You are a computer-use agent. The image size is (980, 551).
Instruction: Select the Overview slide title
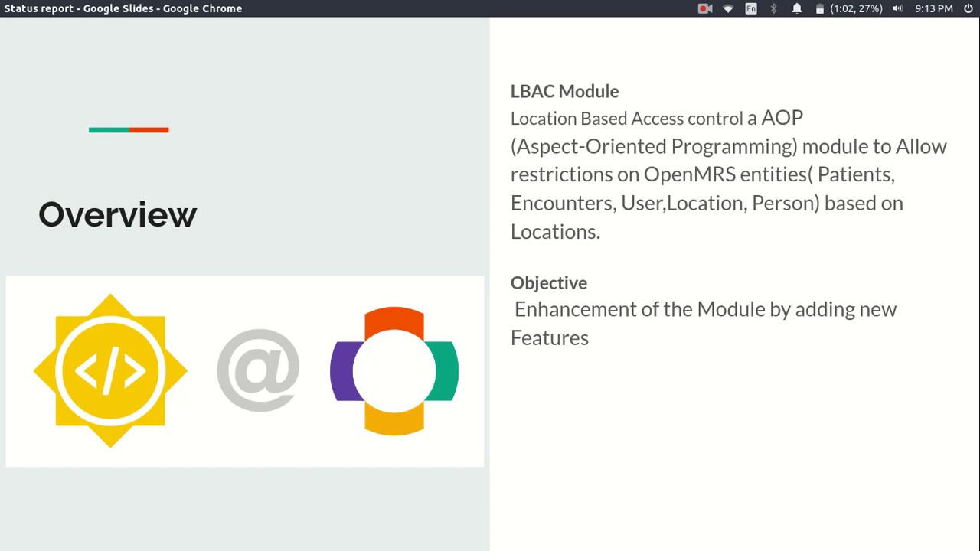tap(118, 214)
